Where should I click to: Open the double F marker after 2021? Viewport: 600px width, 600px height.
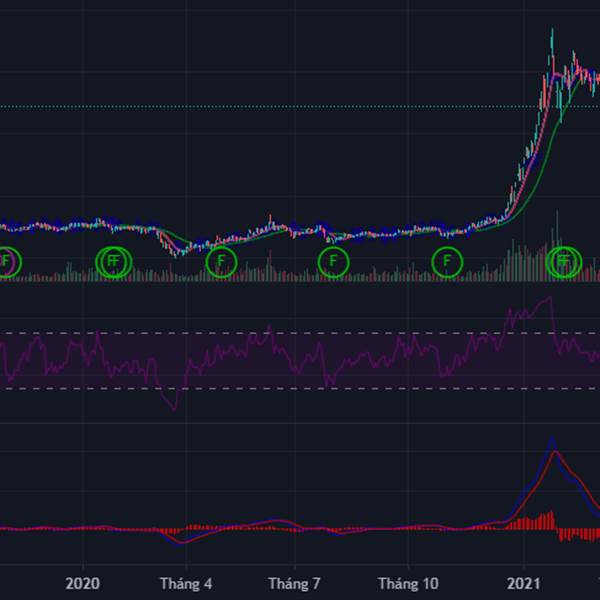click(564, 262)
